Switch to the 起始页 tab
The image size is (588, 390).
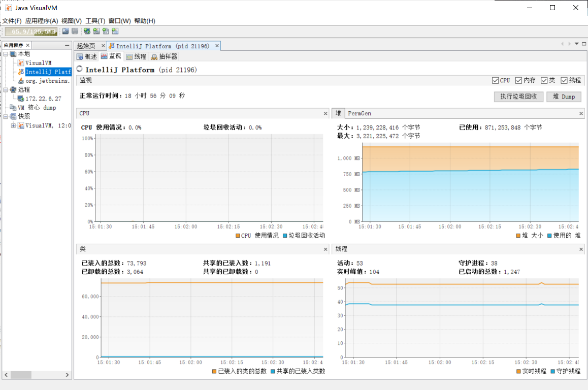pos(86,46)
